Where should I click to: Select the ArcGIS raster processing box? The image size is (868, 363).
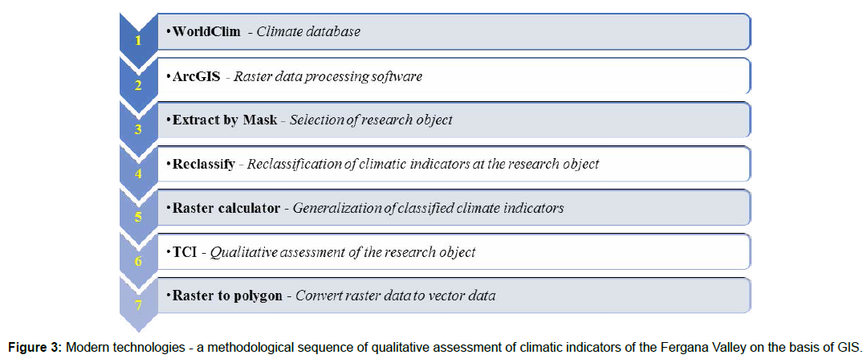point(454,75)
